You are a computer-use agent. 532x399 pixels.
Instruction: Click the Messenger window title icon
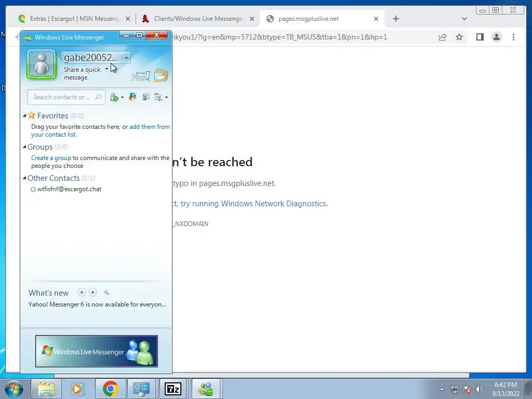point(28,37)
